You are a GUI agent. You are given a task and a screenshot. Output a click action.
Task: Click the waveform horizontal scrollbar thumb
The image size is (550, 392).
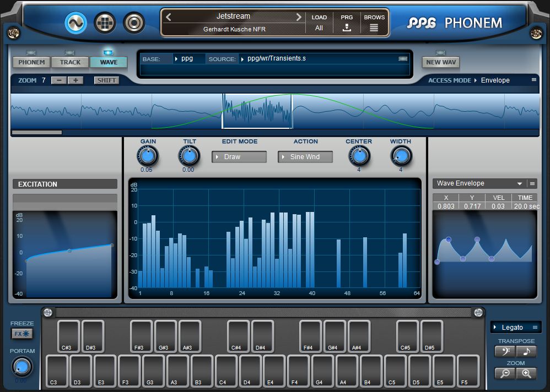[37, 133]
